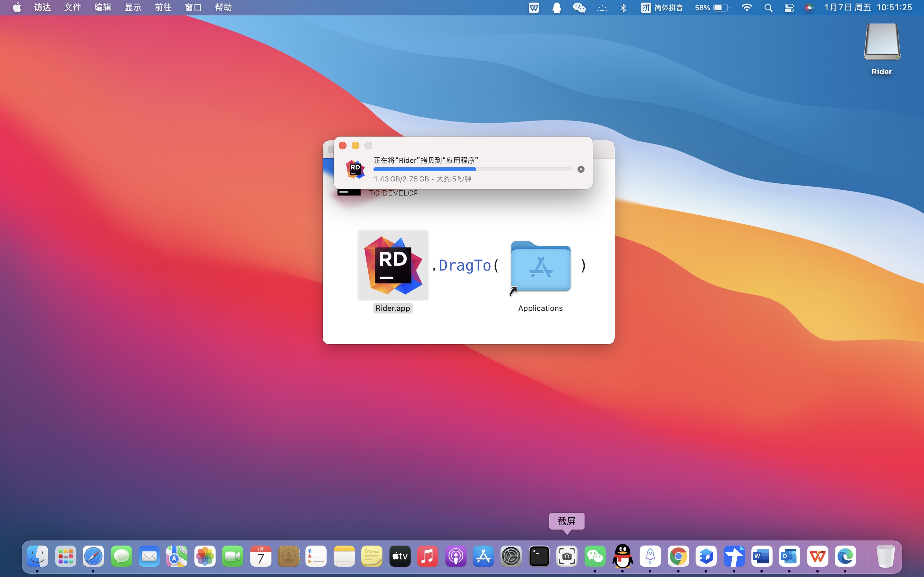Open the Rider disk on desktop
Viewport: 924px width, 577px height.
click(882, 43)
